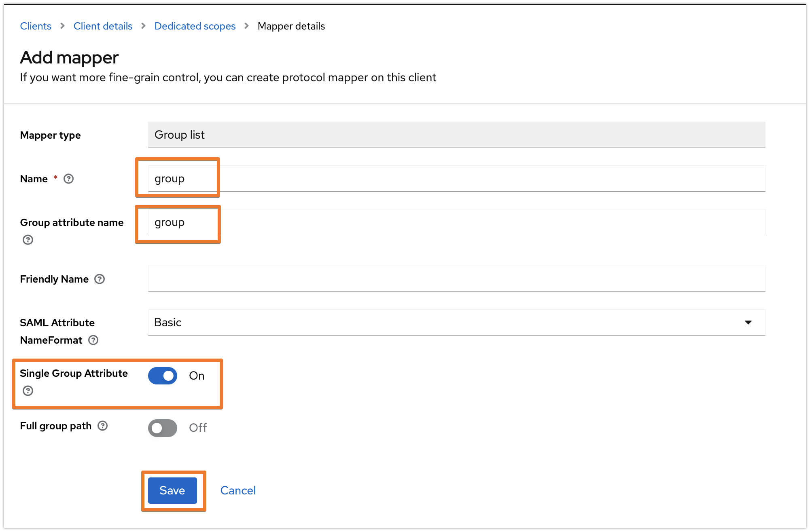Focus the Group attribute name field
The image size is (810, 532).
(456, 222)
